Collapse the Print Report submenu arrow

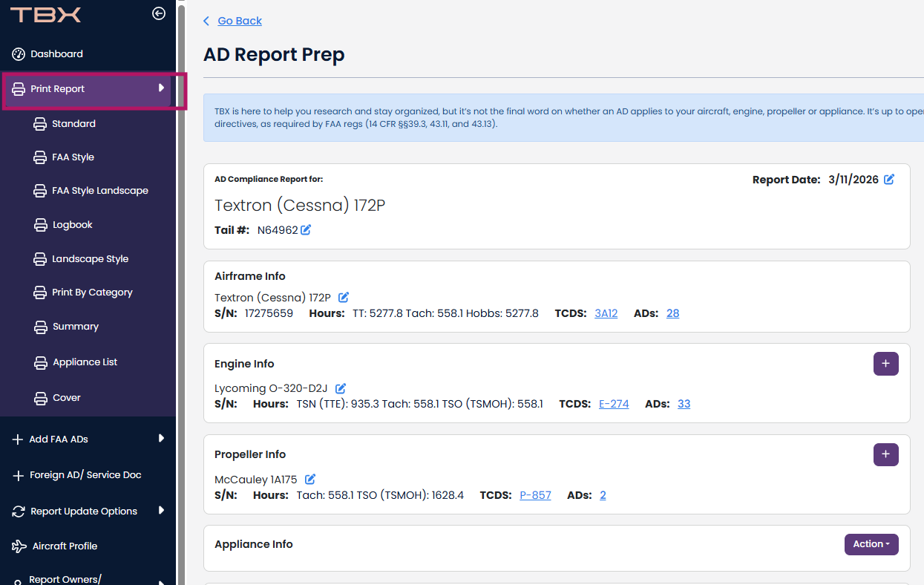point(161,88)
